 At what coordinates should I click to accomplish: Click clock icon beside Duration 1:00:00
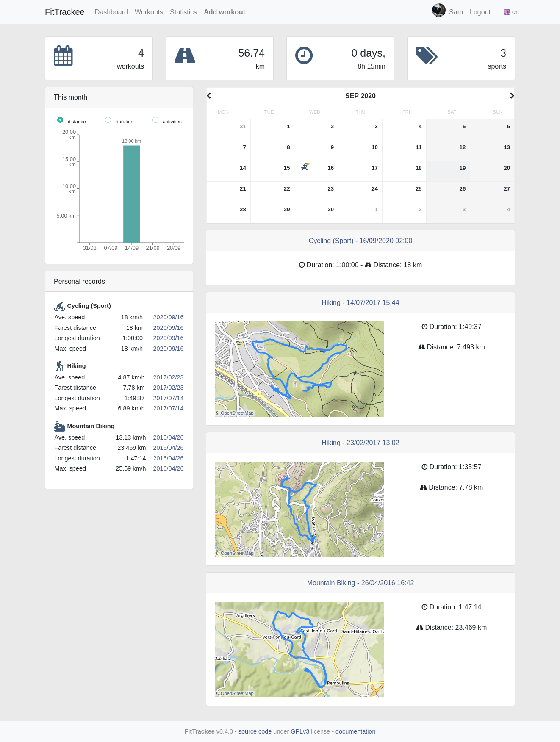pos(302,265)
